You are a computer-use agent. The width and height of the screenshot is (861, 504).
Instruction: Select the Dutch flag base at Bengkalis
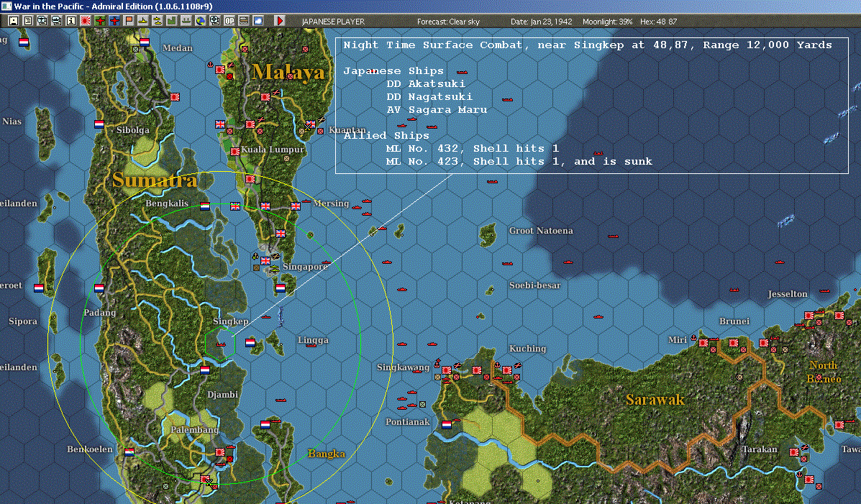[205, 206]
